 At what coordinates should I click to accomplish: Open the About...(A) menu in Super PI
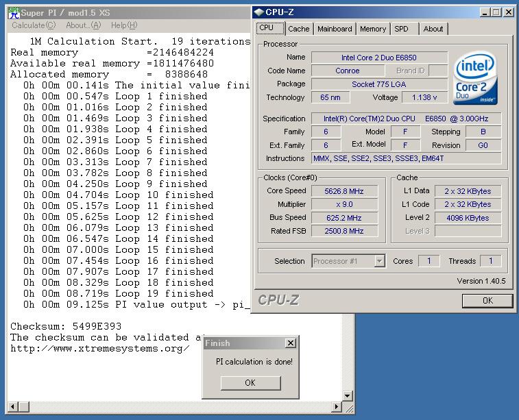point(83,25)
